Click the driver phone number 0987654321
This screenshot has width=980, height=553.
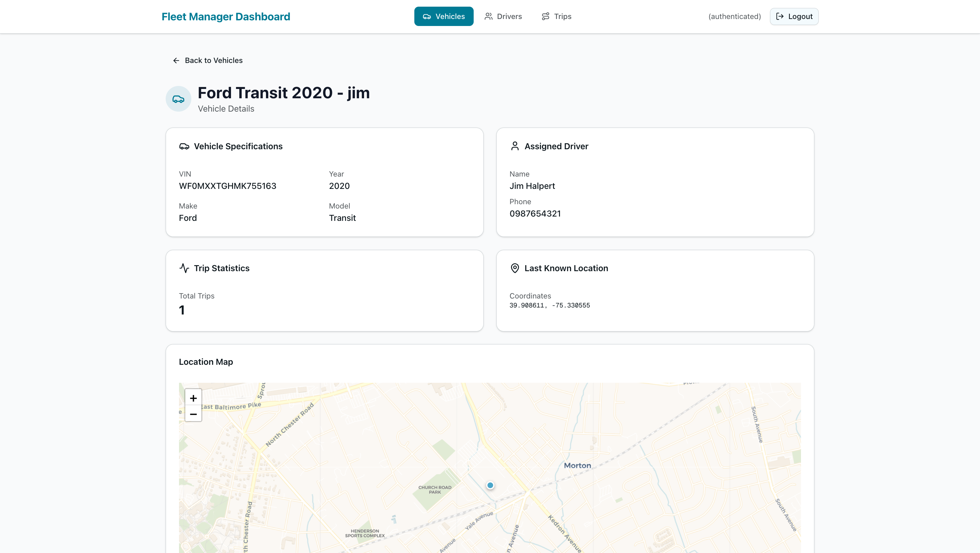[535, 214]
